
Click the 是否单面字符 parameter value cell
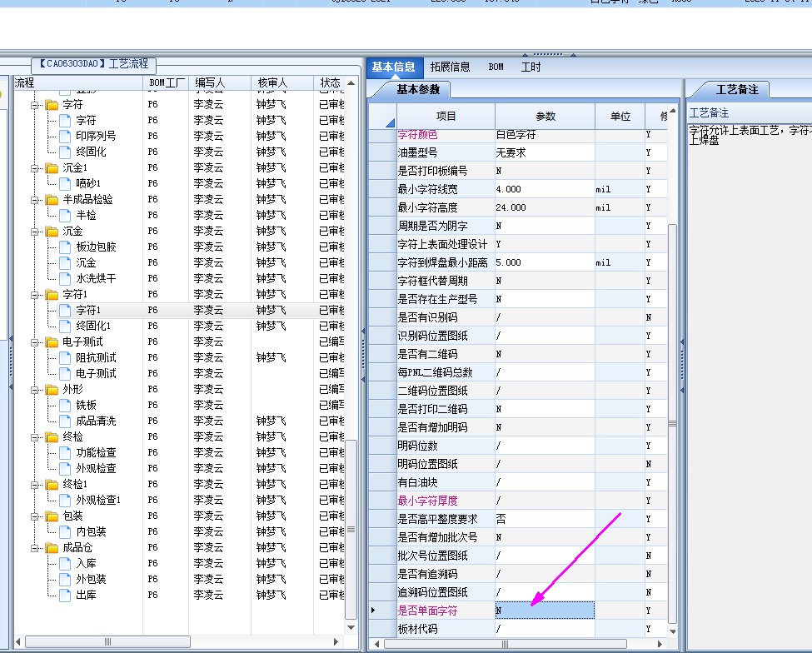545,611
